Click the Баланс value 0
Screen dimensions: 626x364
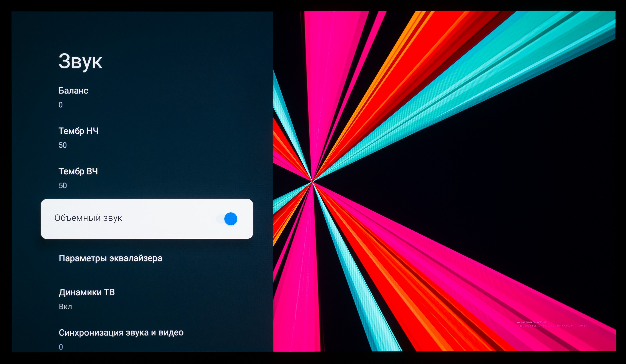click(x=61, y=105)
